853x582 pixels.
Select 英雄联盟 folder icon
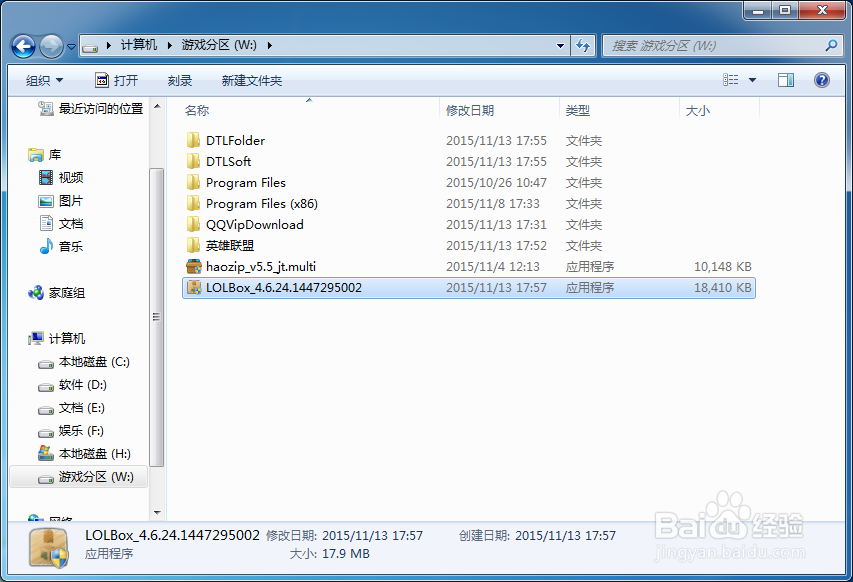coord(193,245)
